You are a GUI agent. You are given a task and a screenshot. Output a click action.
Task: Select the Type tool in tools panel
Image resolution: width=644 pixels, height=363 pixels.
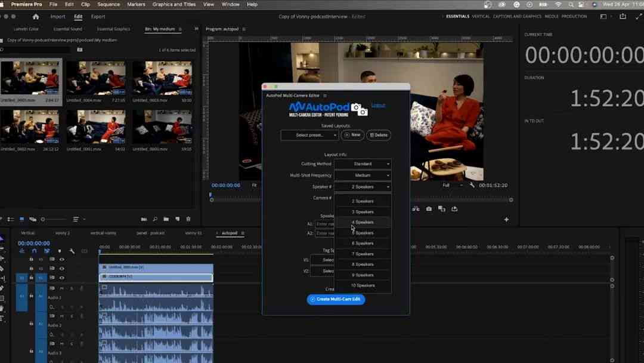coord(2,318)
